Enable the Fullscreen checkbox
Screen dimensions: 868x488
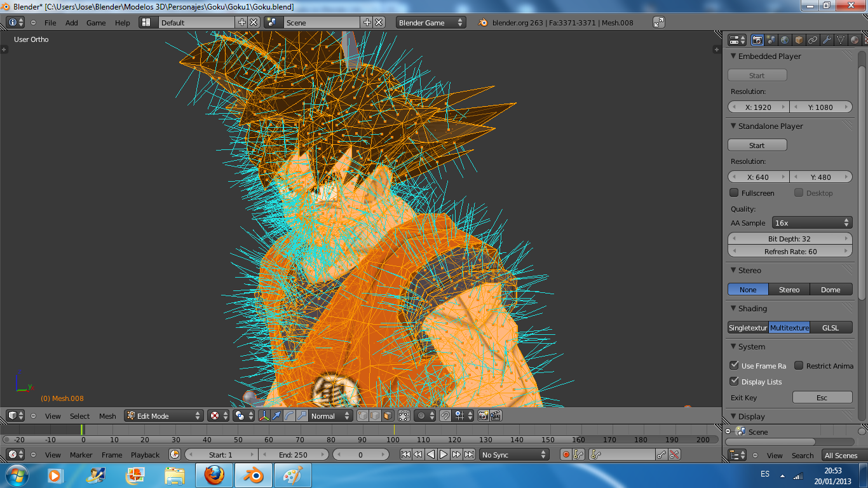coord(734,193)
